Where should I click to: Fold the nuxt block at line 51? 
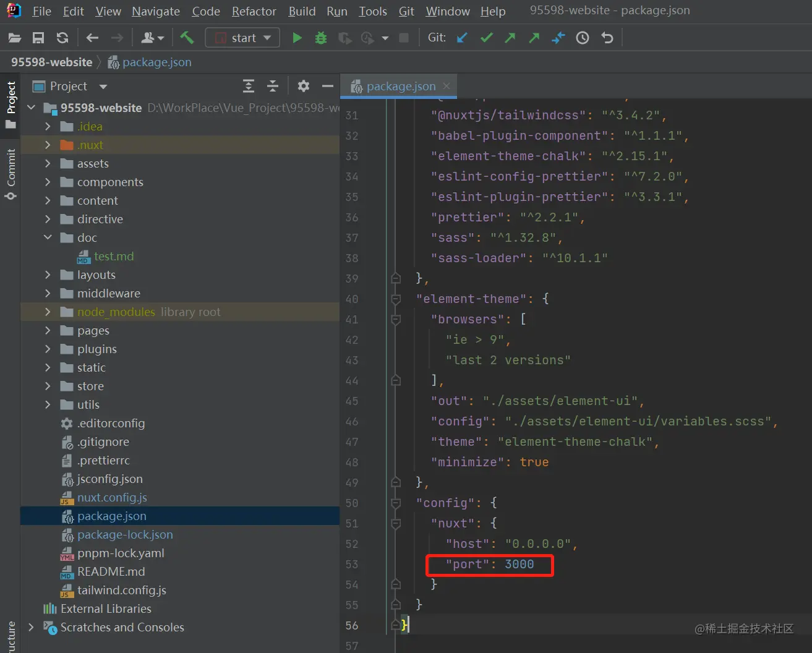396,523
